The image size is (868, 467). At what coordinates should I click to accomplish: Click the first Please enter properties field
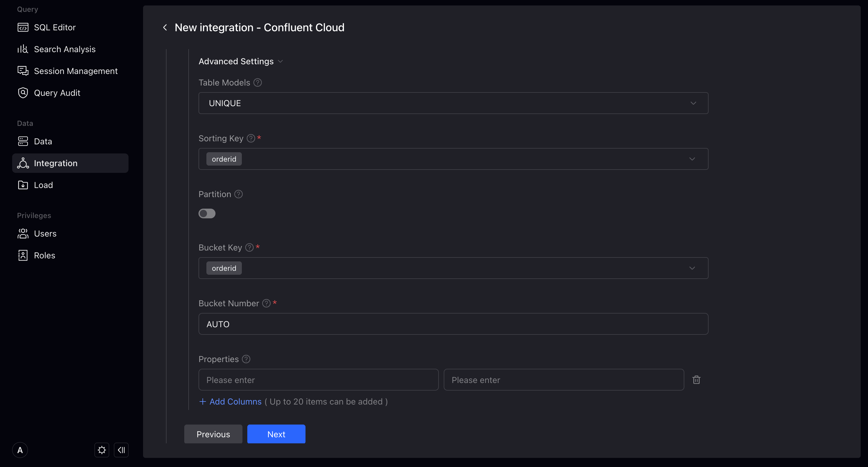[318, 380]
